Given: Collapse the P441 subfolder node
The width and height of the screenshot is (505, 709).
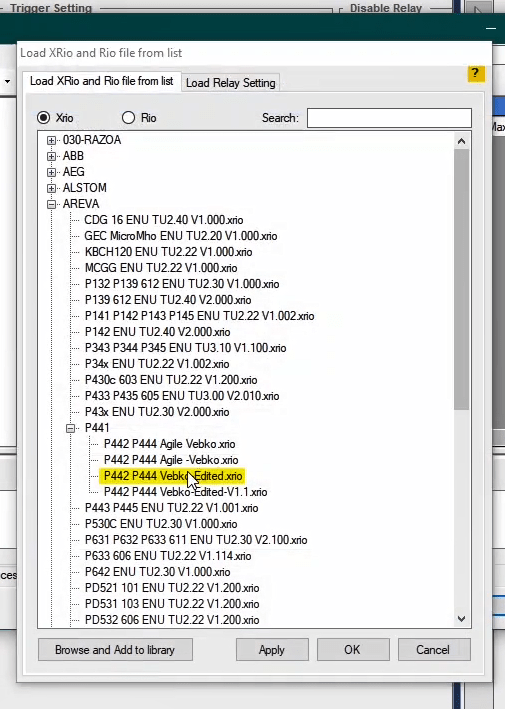Looking at the screenshot, I should click(71, 428).
